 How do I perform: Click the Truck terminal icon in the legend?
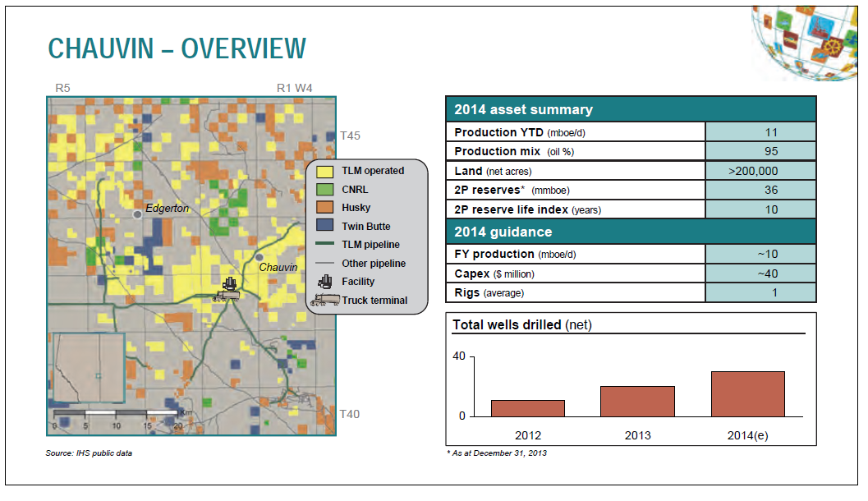pos(325,300)
